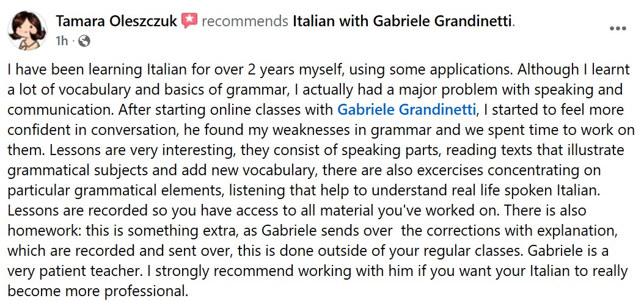Open the Italian with Gabriele Grandinetti page
This screenshot has width=644, height=301.
point(403,22)
